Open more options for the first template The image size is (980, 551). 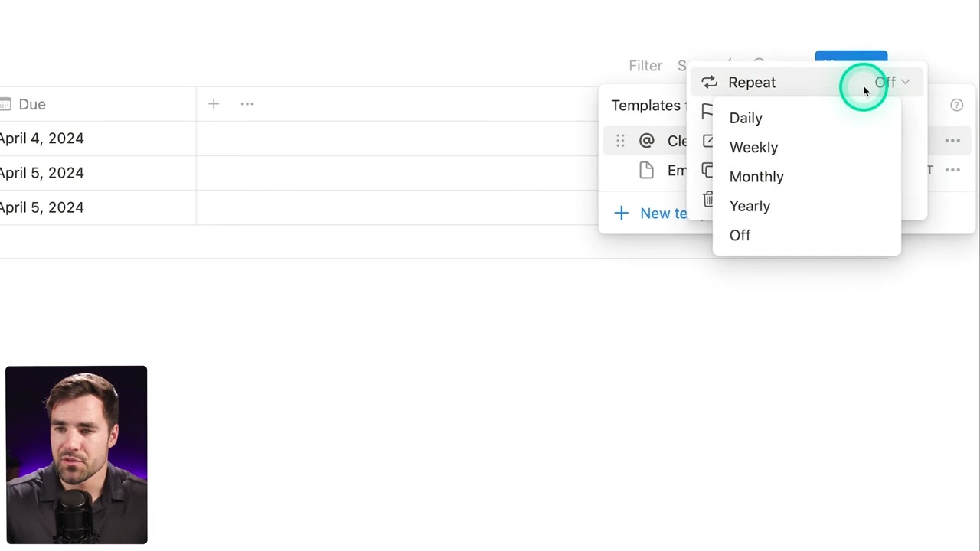point(952,141)
